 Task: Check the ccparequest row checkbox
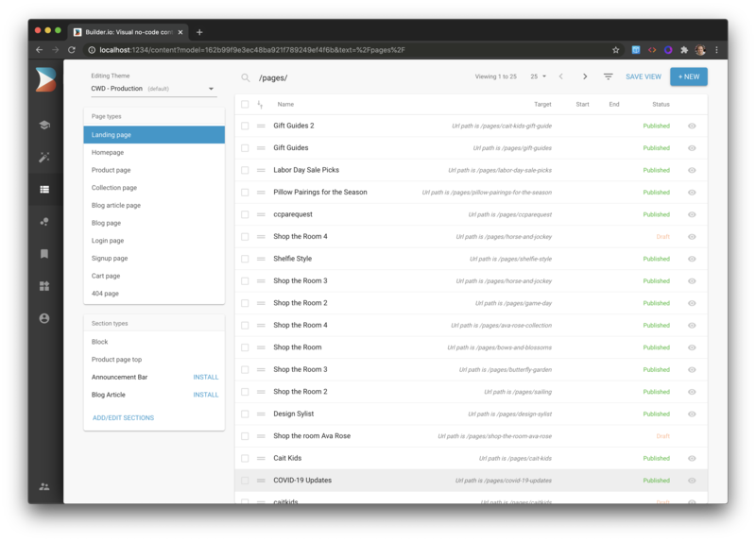tap(245, 214)
